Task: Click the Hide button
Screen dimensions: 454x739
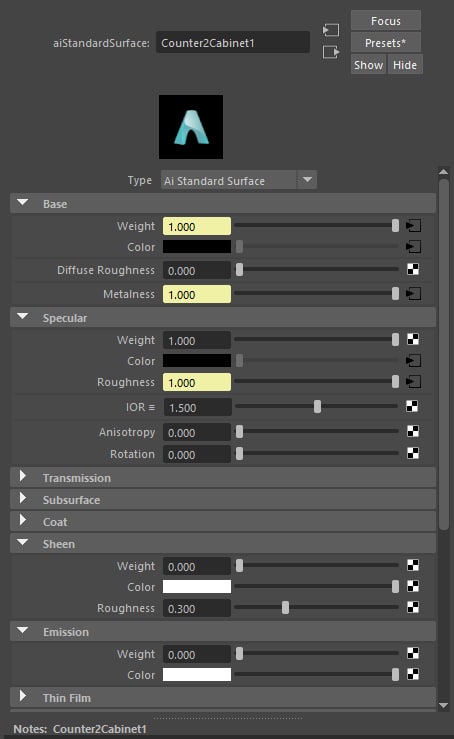Action: (x=405, y=65)
